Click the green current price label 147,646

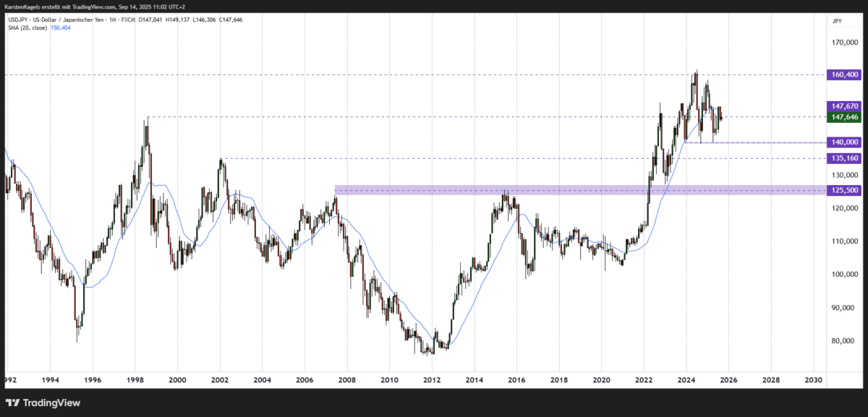843,116
